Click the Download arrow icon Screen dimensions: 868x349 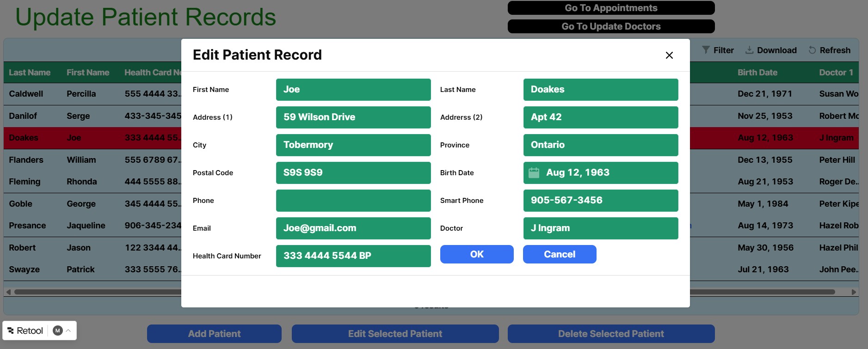749,50
